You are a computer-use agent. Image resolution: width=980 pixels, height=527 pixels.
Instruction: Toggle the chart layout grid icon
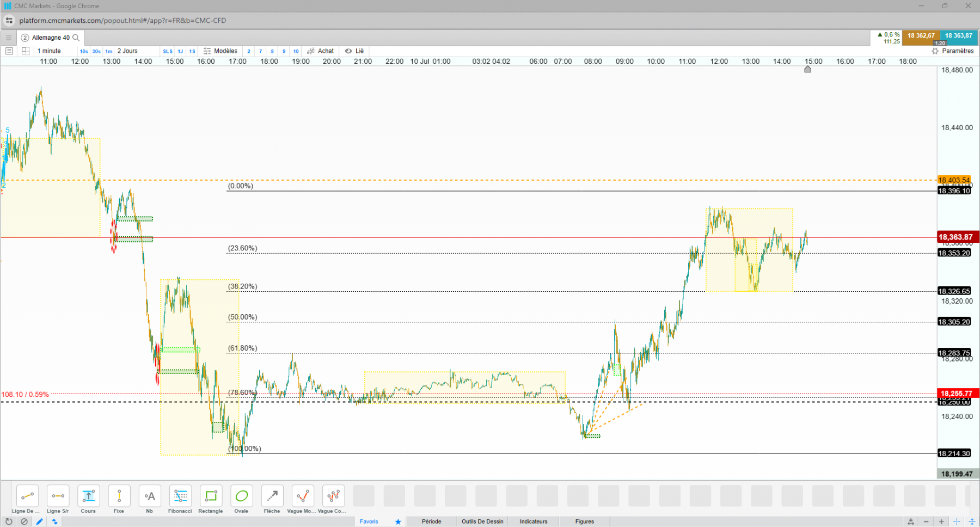tap(25, 51)
